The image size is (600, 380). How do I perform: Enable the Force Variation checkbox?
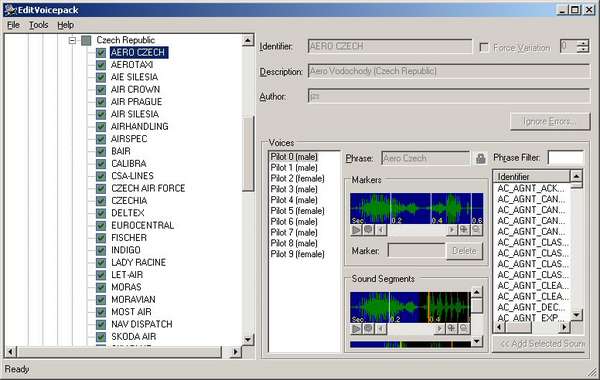pos(484,47)
